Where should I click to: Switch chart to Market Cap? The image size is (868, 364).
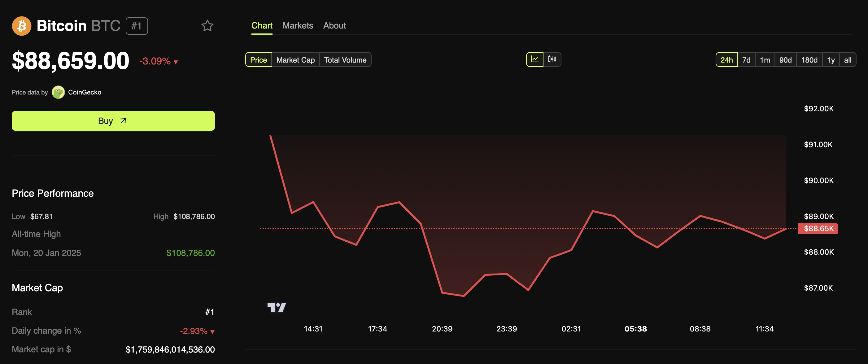pos(295,60)
